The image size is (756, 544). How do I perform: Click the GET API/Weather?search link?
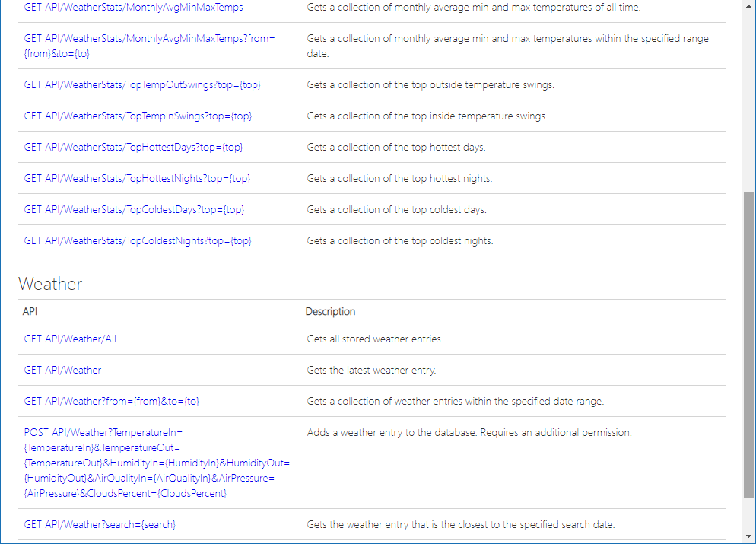[x=100, y=524]
